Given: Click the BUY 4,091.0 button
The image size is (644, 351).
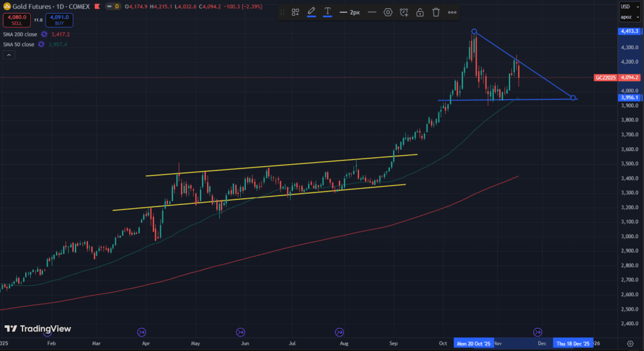Looking at the screenshot, I should (59, 20).
